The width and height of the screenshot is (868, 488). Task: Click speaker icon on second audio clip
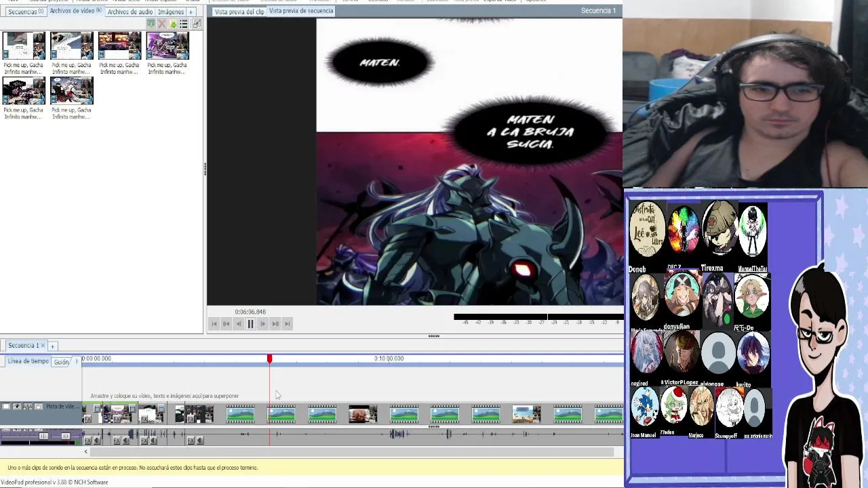click(126, 441)
